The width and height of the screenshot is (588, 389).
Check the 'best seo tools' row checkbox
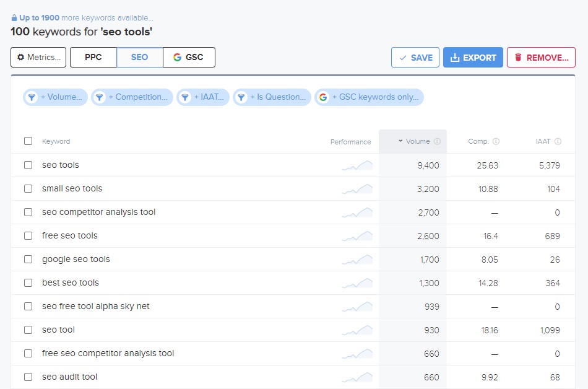click(x=28, y=283)
